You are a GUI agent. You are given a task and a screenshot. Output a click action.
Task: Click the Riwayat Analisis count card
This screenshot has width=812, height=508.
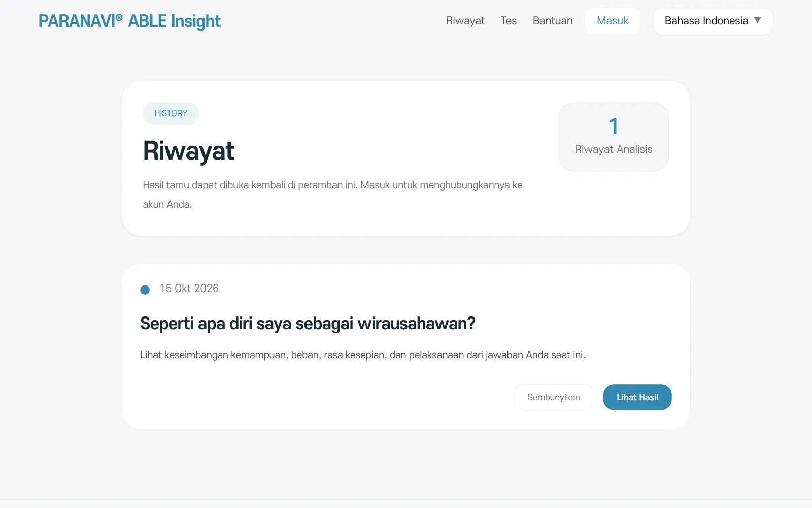coord(614,137)
